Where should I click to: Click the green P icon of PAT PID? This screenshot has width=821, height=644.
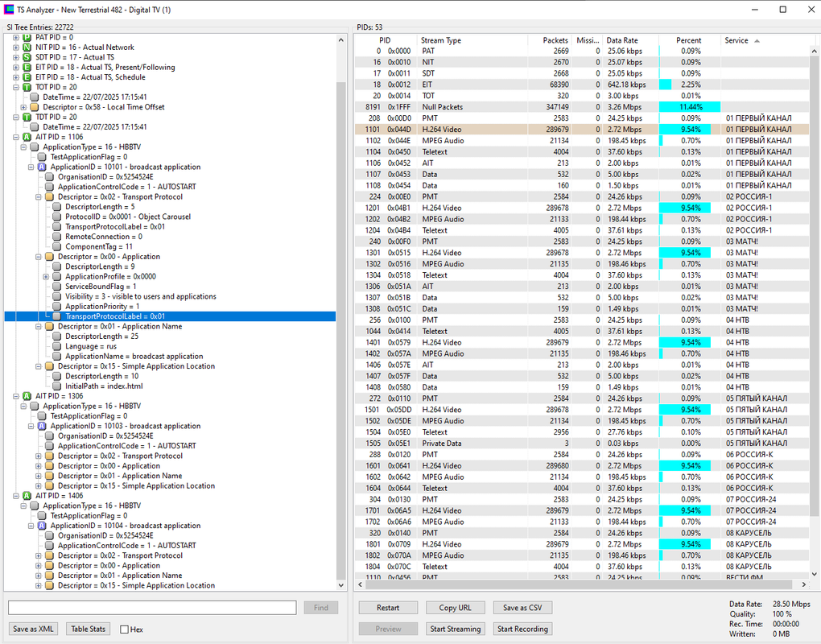[x=27, y=38]
